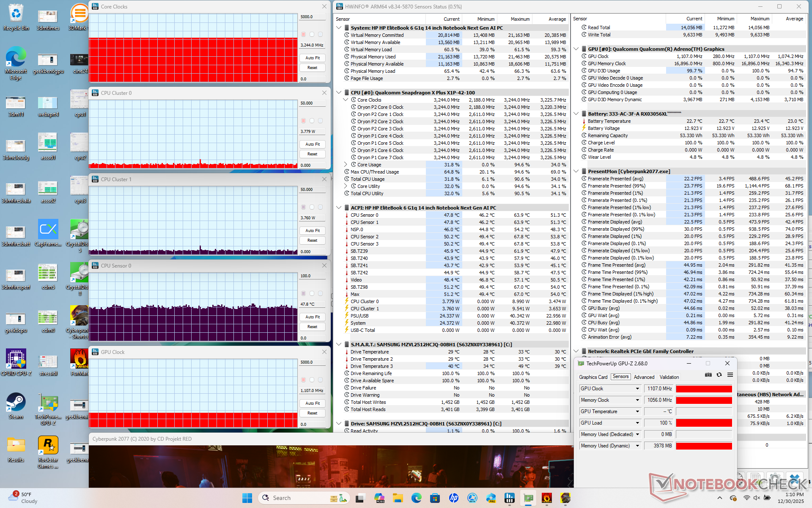Switch to the Graphics Card tab
This screenshot has height=508, width=812.
tap(593, 377)
